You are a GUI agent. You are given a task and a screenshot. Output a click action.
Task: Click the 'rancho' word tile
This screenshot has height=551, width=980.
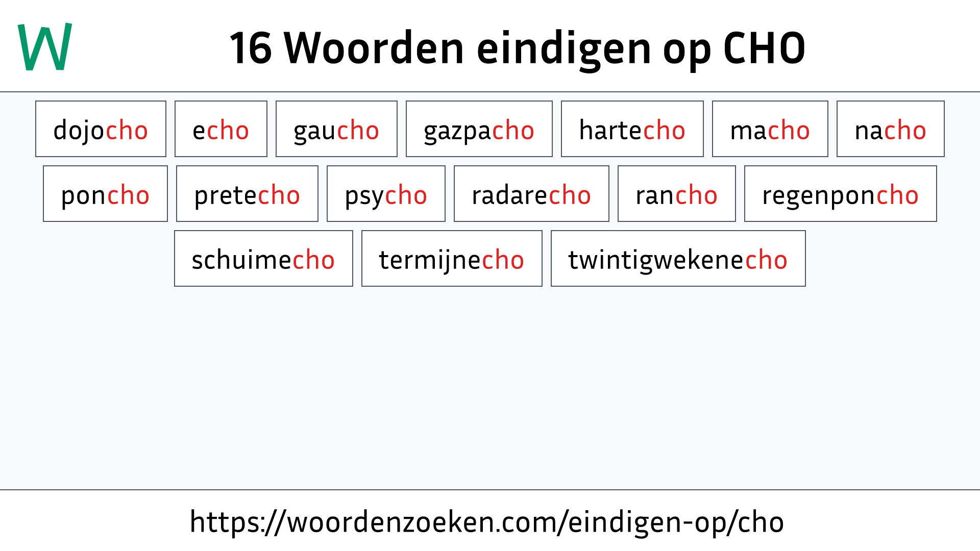[675, 194]
